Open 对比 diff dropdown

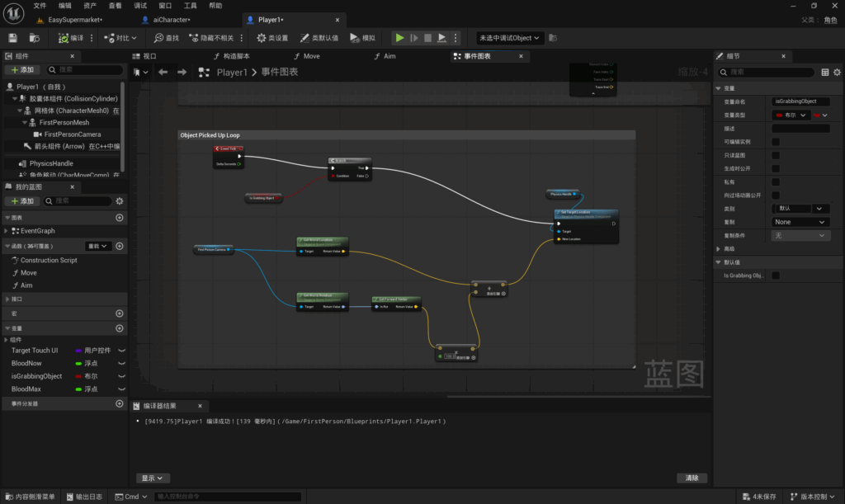(120, 38)
